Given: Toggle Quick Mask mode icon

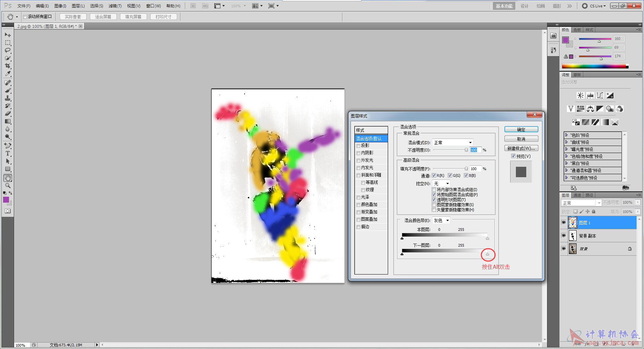Looking at the screenshot, I should coord(7,211).
